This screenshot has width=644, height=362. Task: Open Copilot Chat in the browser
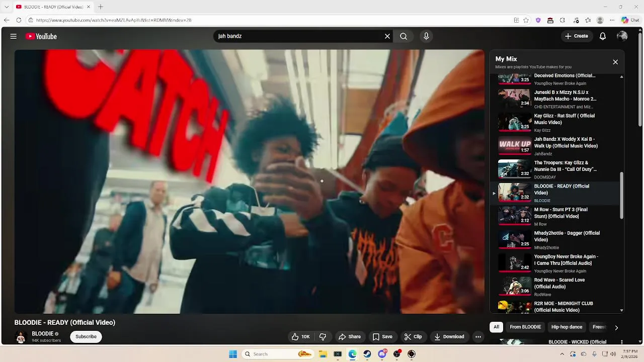pyautogui.click(x=630, y=20)
